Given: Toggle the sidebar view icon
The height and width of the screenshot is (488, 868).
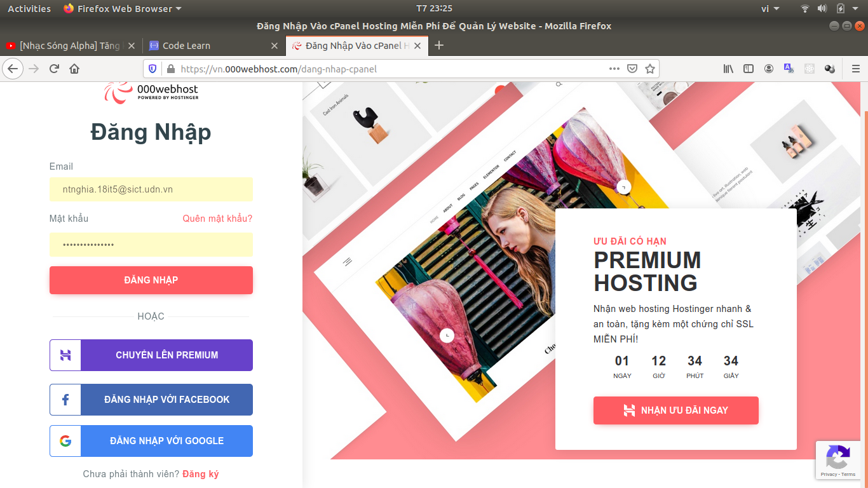Looking at the screenshot, I should click(749, 69).
